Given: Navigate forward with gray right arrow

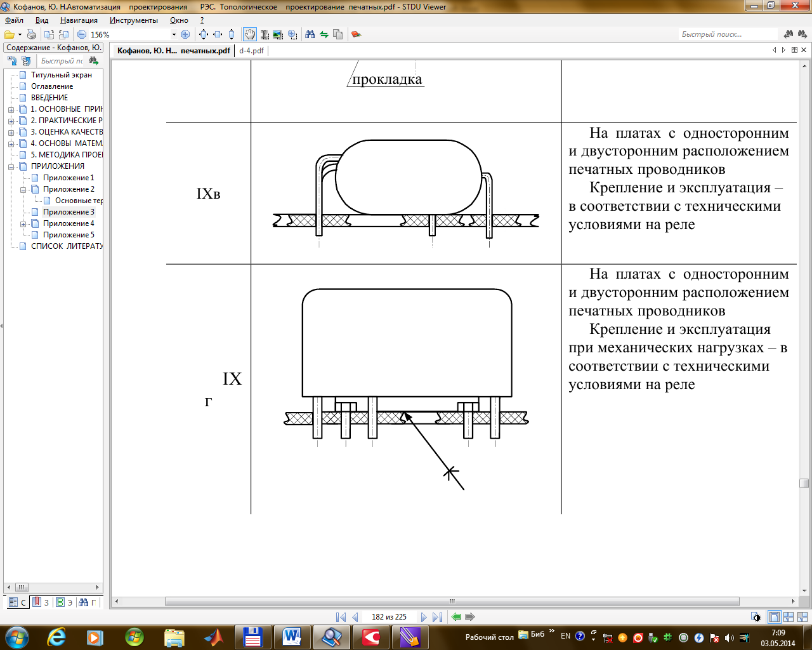Looking at the screenshot, I should pos(470,617).
